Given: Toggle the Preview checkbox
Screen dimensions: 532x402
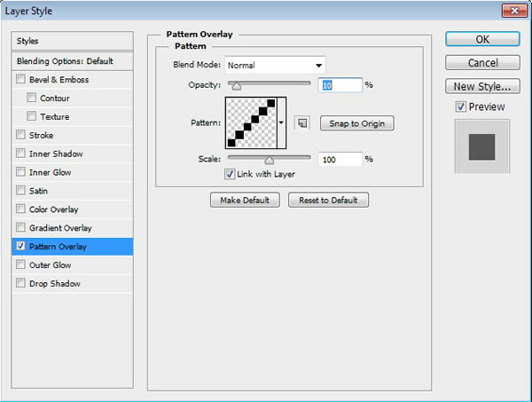Looking at the screenshot, I should click(x=460, y=106).
